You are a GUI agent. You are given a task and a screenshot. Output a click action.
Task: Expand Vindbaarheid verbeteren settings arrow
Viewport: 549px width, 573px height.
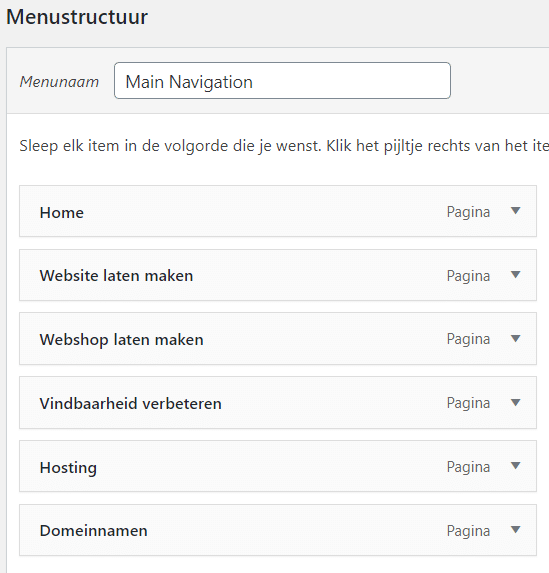515,403
